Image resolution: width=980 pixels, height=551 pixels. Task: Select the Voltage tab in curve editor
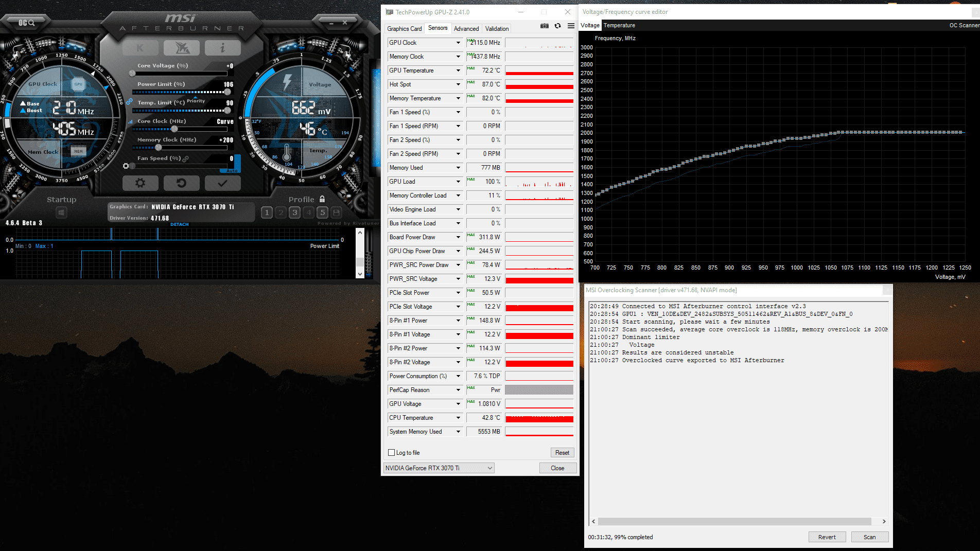point(590,25)
